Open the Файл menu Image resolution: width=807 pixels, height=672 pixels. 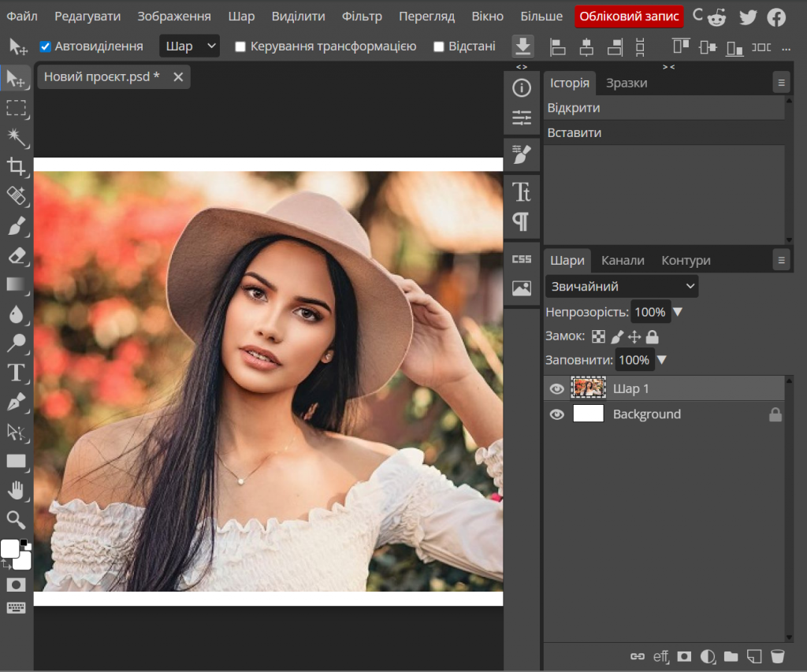[21, 17]
